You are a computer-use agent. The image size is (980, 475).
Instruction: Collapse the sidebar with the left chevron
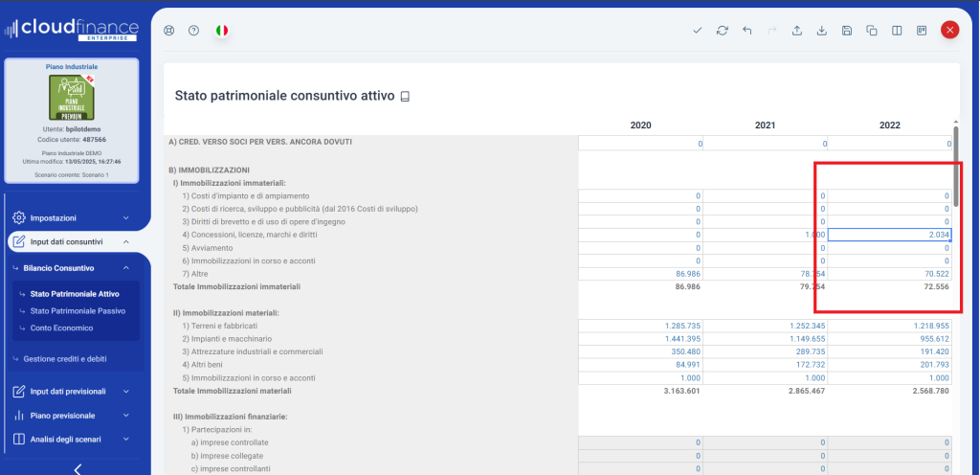[x=78, y=468]
